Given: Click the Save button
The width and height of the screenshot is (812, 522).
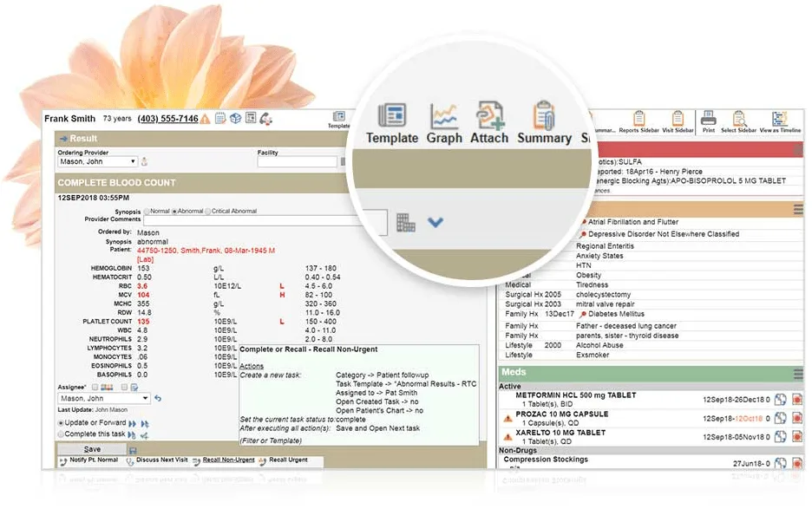Looking at the screenshot, I should point(90,449).
